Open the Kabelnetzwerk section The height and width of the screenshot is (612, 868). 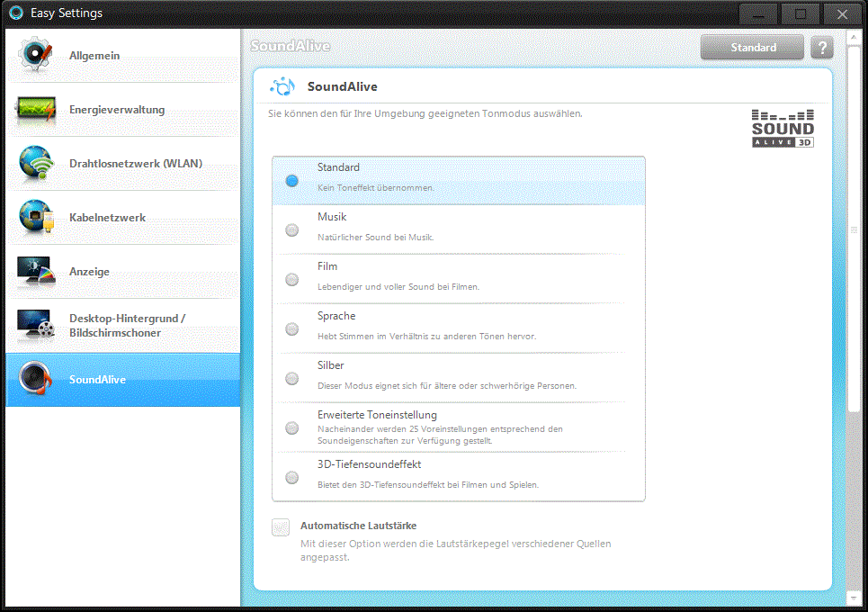click(x=123, y=218)
